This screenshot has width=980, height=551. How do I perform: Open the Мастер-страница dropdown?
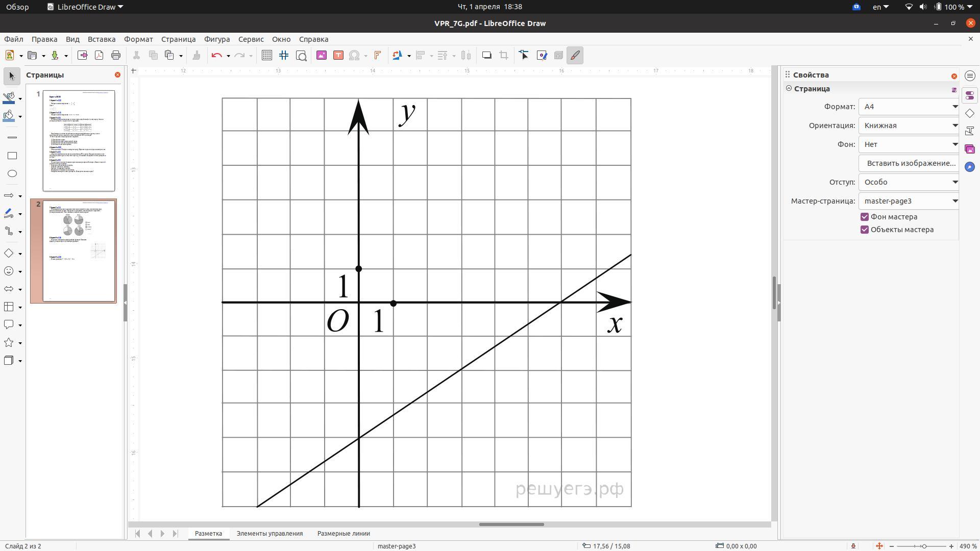(x=909, y=201)
